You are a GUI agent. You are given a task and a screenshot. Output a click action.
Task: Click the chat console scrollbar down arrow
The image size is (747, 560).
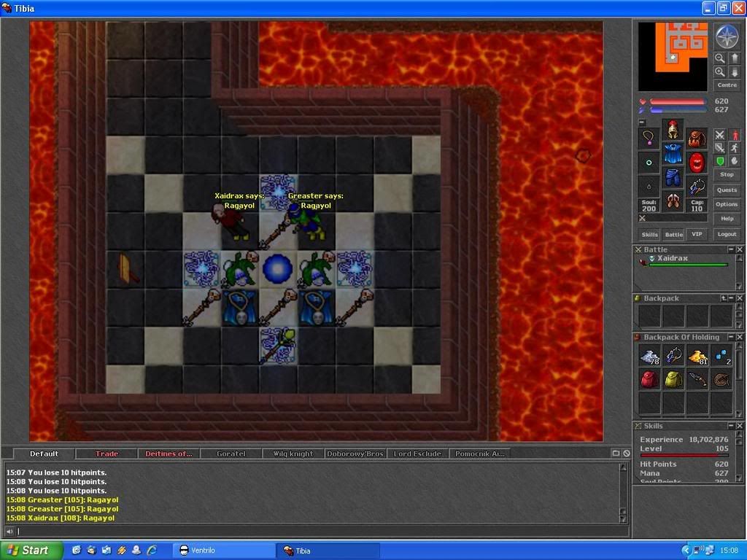[623, 519]
